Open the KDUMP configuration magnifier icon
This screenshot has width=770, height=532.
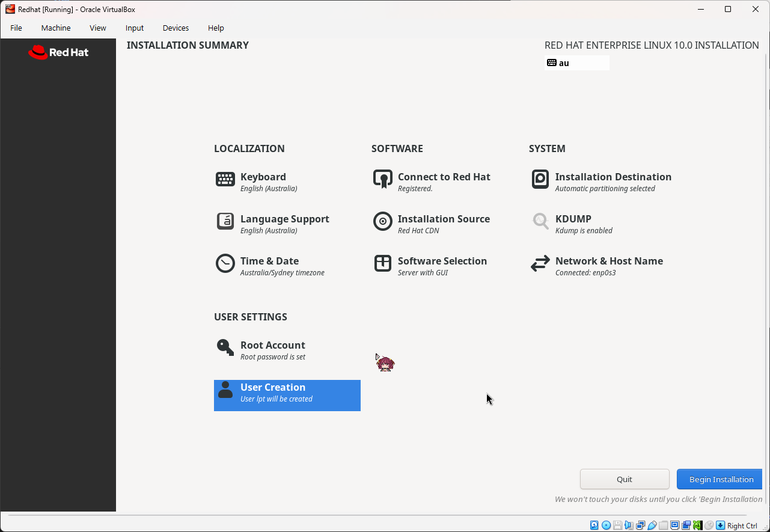click(x=540, y=221)
